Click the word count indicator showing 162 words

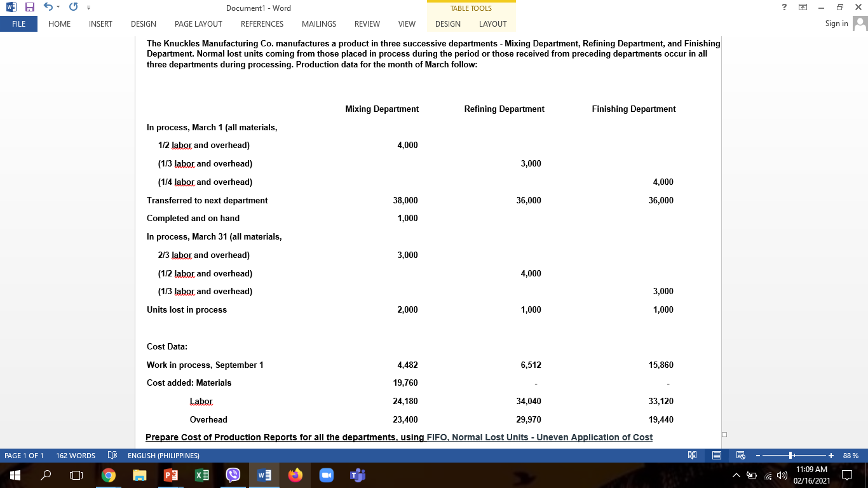click(x=76, y=455)
